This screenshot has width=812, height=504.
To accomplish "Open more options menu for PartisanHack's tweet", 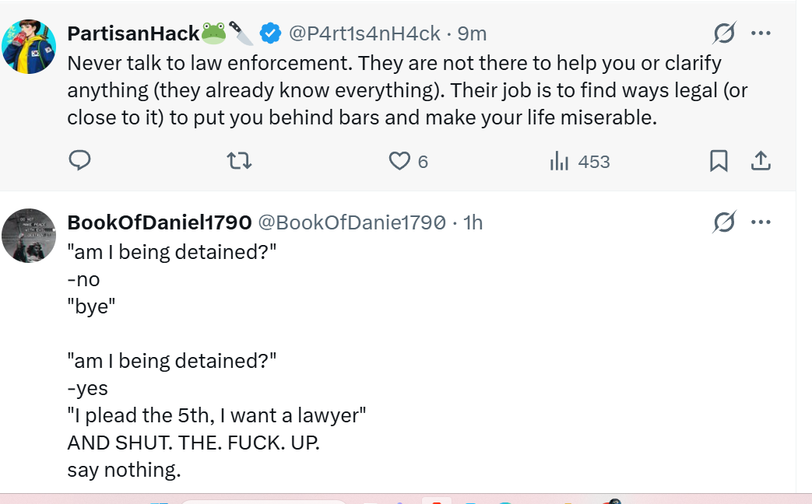I will (761, 33).
